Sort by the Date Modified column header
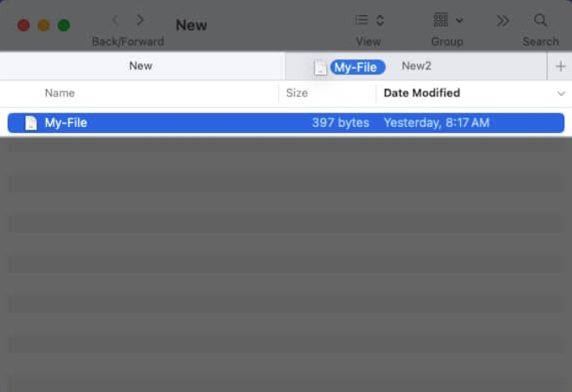 (x=422, y=93)
